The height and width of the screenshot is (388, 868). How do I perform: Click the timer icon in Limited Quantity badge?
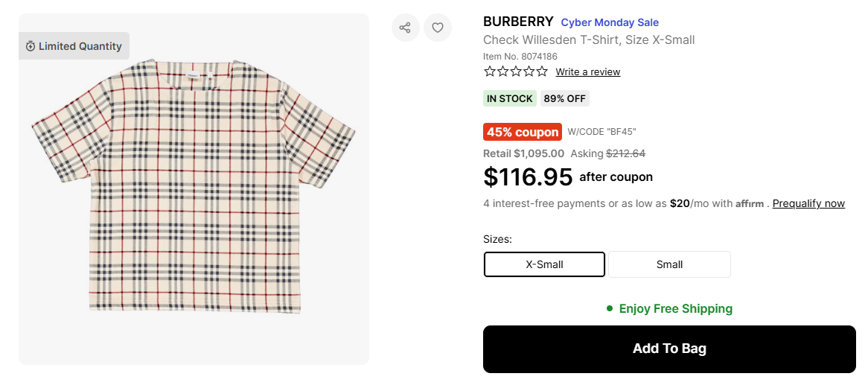[30, 46]
